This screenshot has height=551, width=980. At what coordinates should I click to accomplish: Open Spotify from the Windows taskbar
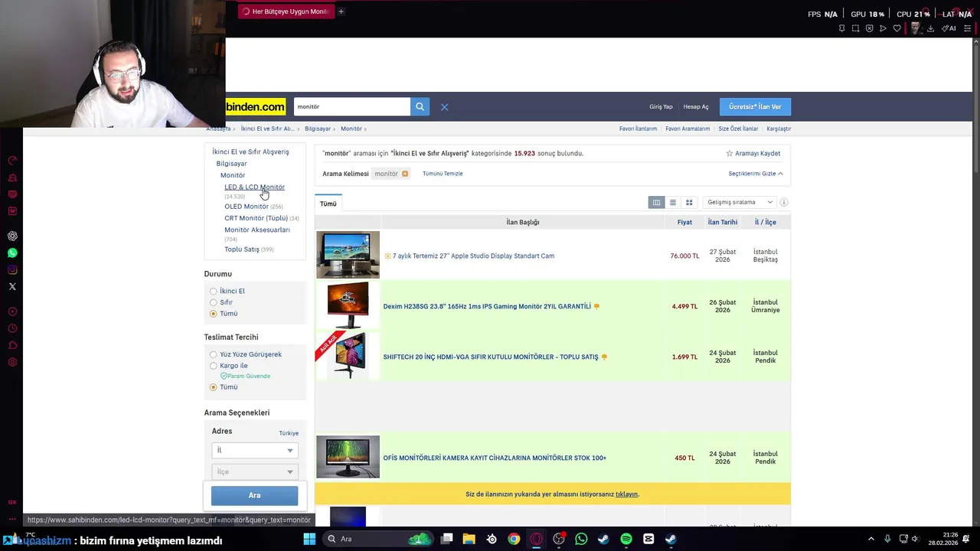tap(626, 539)
